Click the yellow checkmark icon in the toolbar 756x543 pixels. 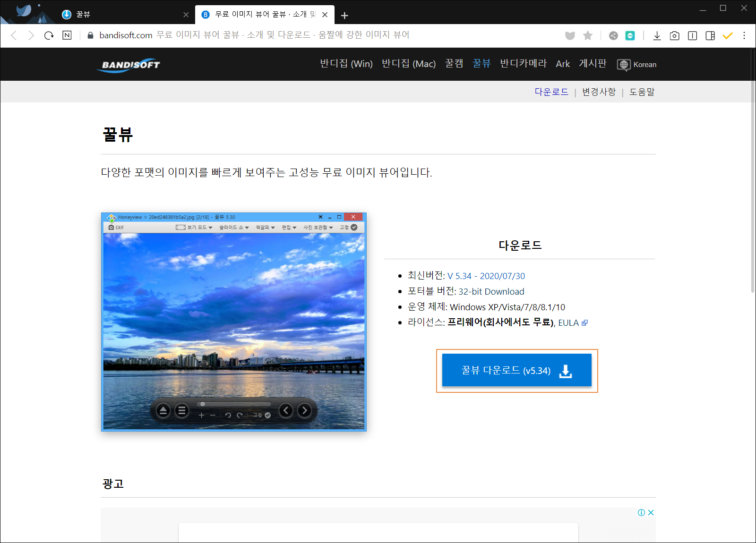[x=728, y=35]
